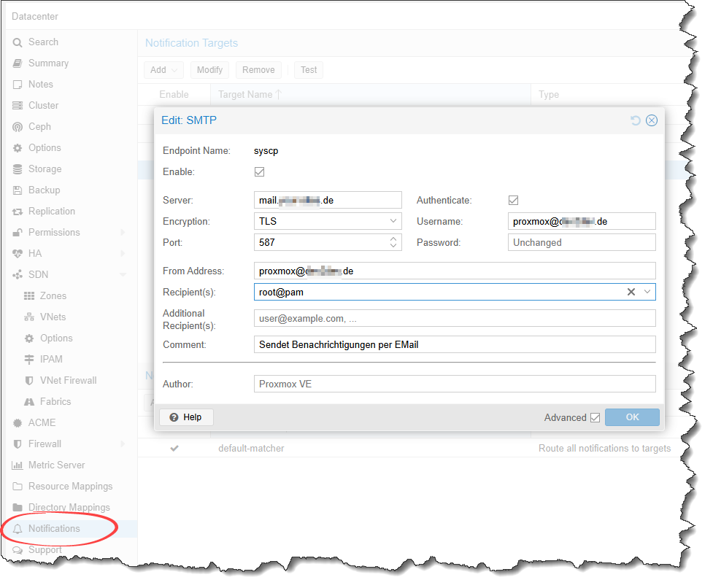Click the Directory Mappings folder icon
The width and height of the screenshot is (713, 588).
(18, 507)
